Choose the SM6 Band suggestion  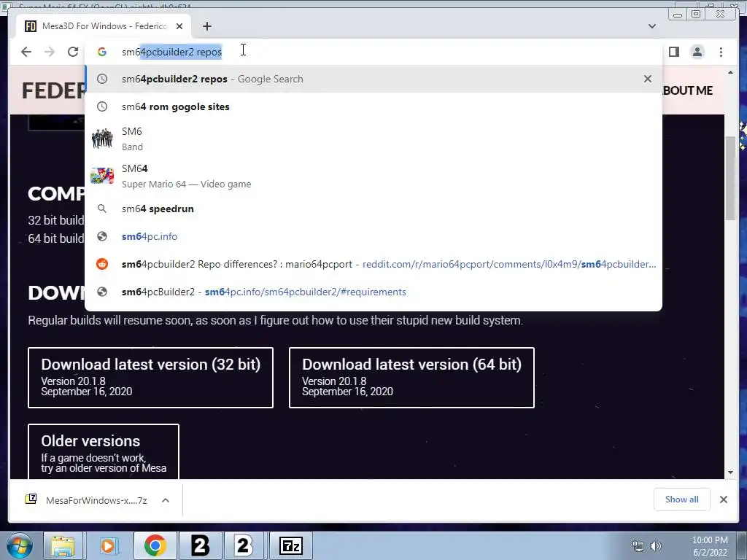click(373, 139)
